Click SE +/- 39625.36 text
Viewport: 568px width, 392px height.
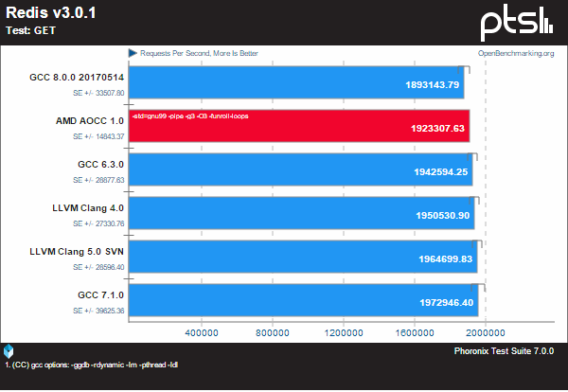98,311
